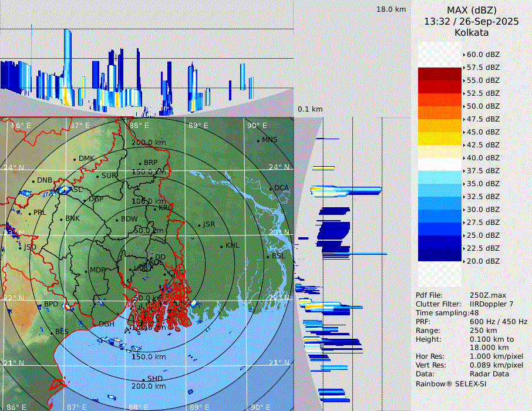
Task: Click the MNS station marker dot
Action: tap(258, 140)
